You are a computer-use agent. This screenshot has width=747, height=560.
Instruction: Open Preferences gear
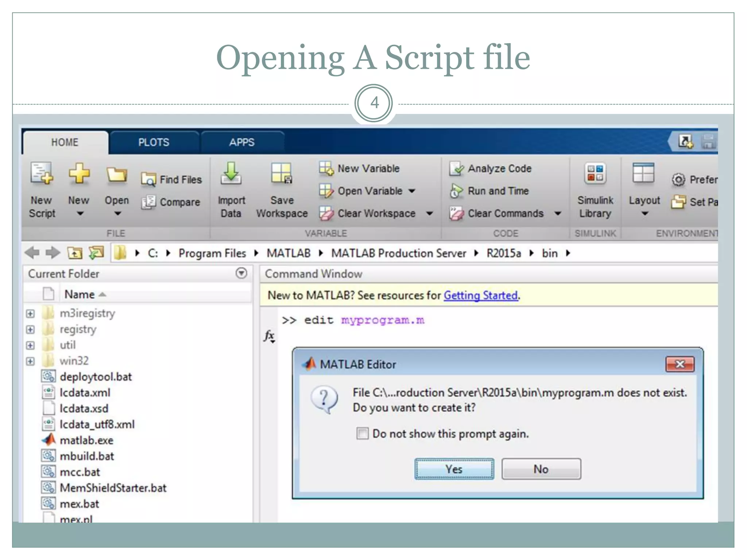pos(678,180)
